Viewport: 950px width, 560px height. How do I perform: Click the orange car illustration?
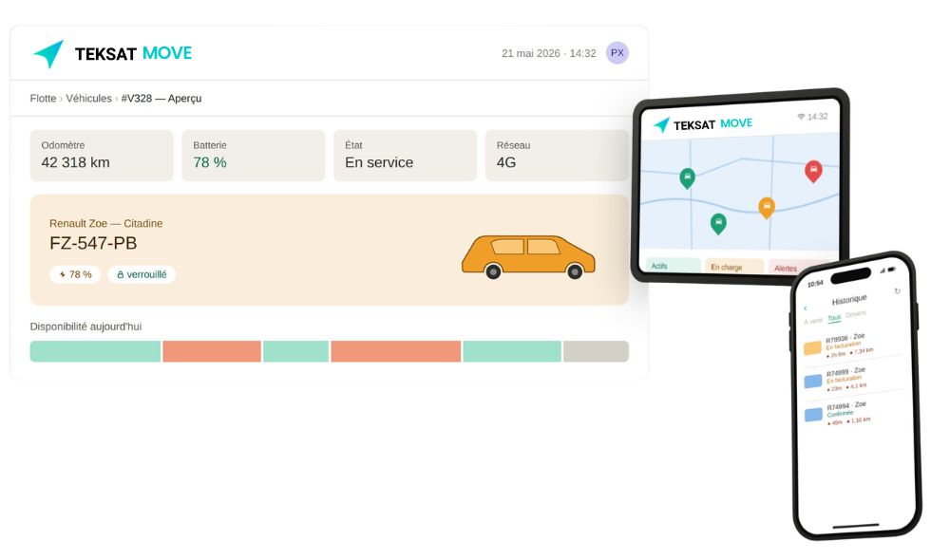click(528, 256)
